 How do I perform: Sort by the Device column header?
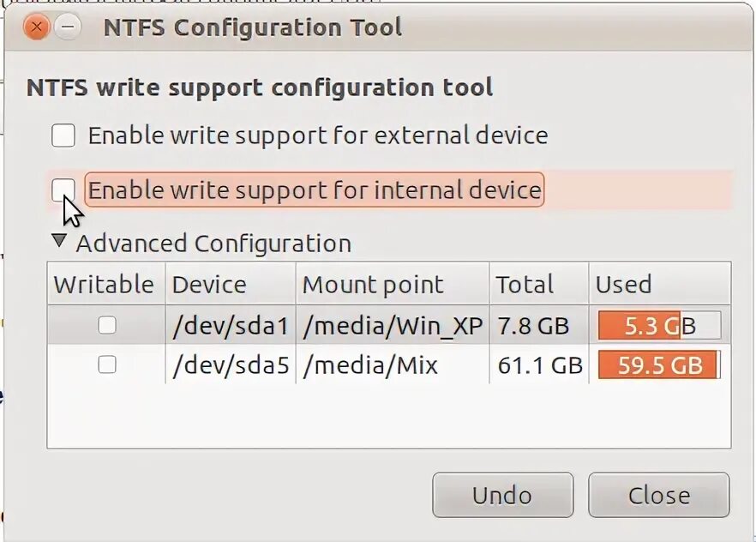point(209,285)
